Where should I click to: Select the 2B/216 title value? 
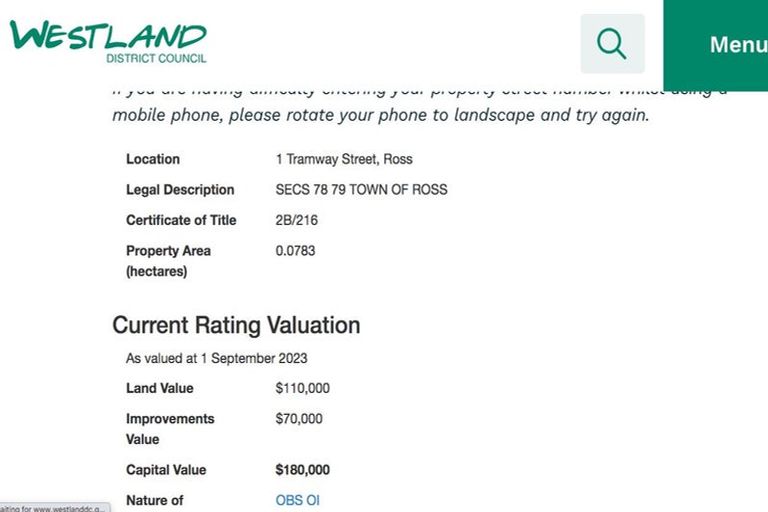296,220
